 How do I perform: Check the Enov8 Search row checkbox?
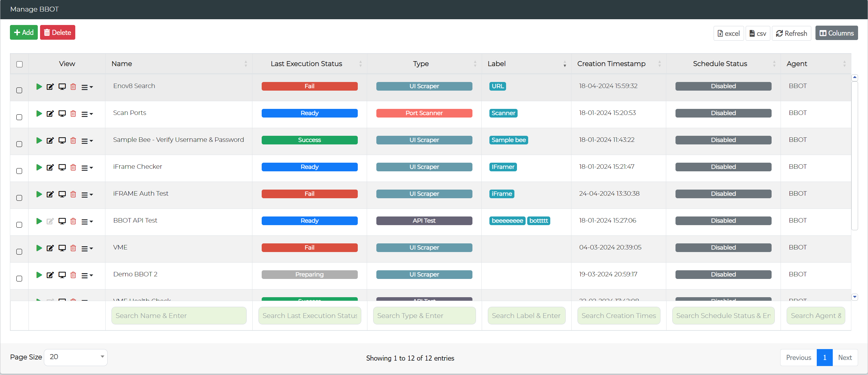pyautogui.click(x=20, y=90)
